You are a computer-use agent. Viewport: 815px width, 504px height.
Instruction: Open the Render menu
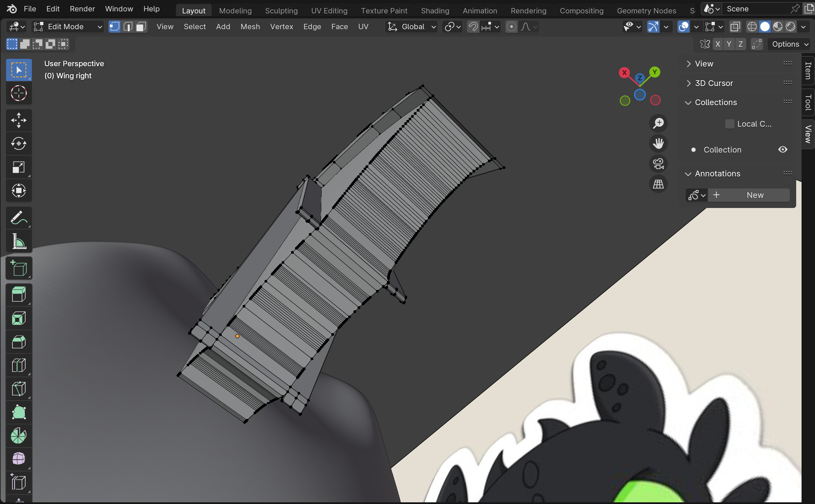coord(82,9)
